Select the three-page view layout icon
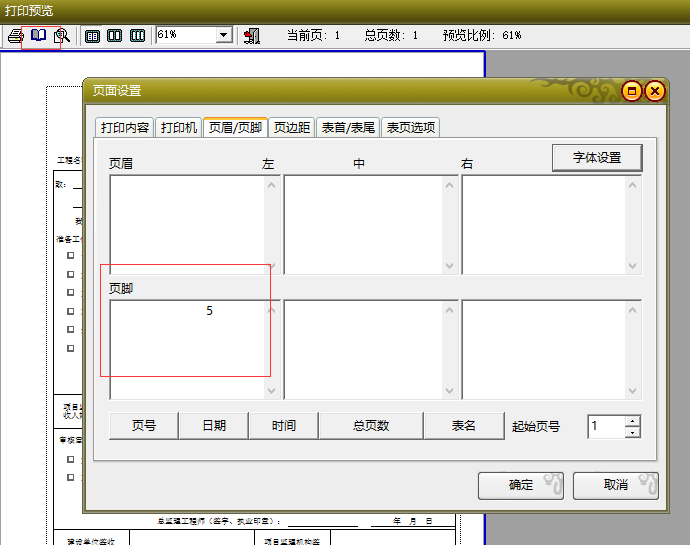Image resolution: width=690 pixels, height=545 pixels. (137, 36)
